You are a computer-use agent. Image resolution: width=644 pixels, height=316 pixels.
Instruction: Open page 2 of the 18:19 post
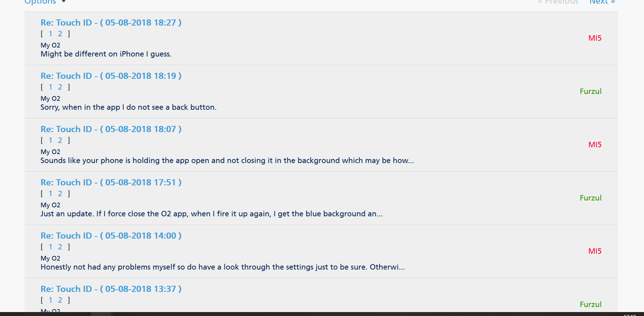[x=60, y=87]
